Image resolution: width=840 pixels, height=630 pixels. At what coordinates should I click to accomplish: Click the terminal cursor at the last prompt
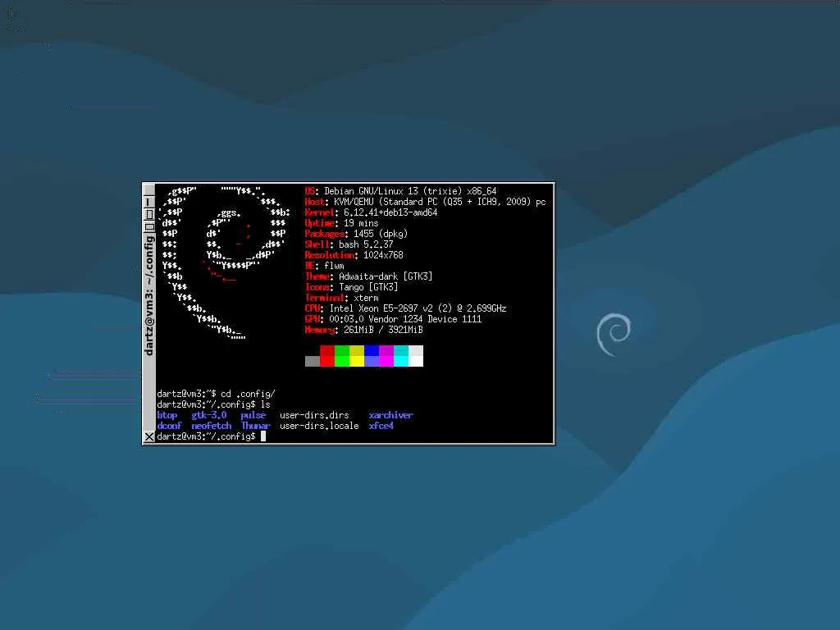coord(263,436)
